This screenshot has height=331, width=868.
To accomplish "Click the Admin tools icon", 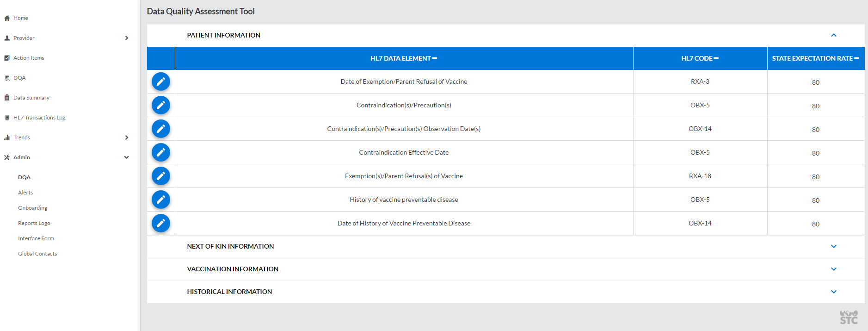I will 7,157.
